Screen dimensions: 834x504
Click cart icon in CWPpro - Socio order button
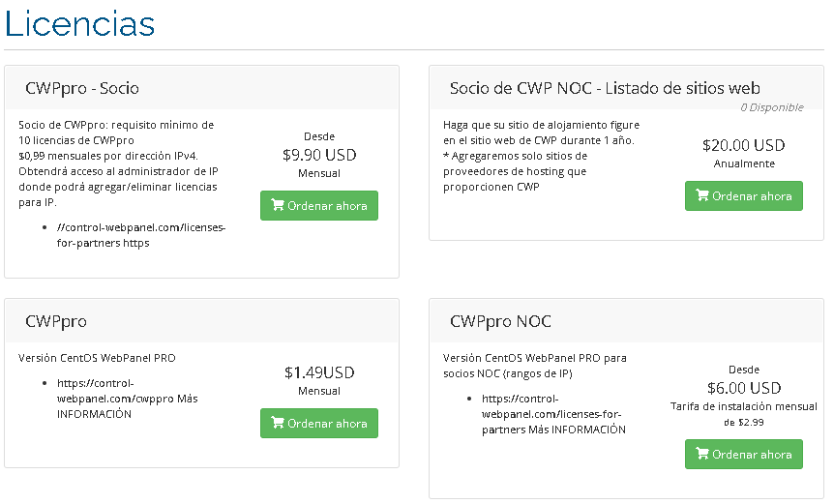coord(277,205)
